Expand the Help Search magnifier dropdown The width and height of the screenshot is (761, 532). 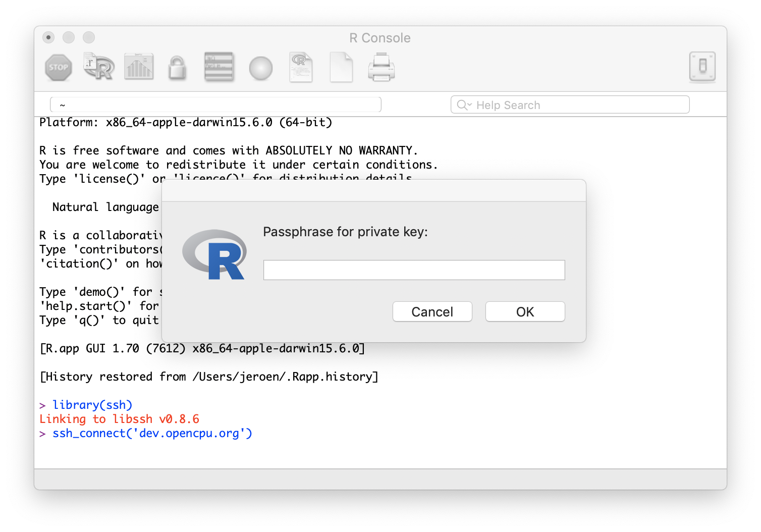464,105
